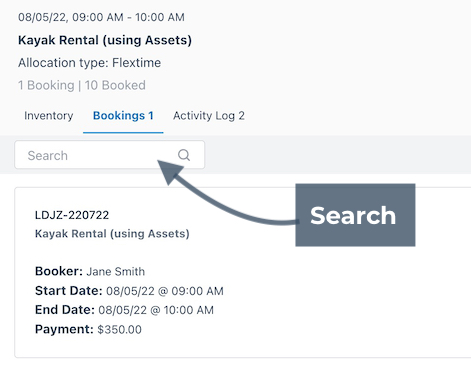471x369 pixels.
Task: Select booking code LDJZ-220722
Action: pyautogui.click(x=72, y=215)
